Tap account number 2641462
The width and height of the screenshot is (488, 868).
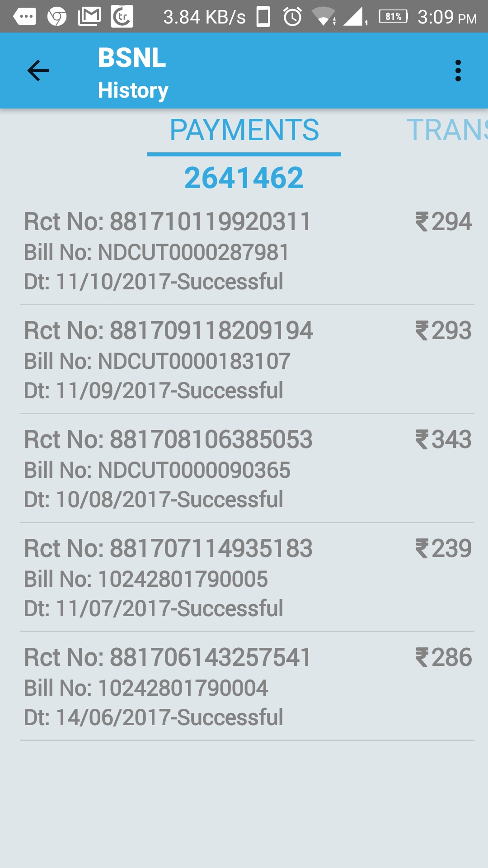click(x=244, y=178)
